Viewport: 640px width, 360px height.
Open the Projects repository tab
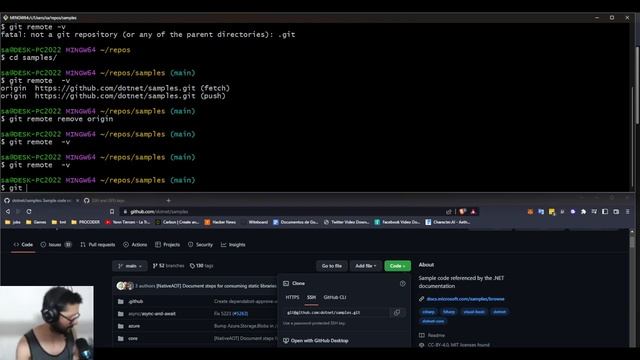click(x=167, y=244)
